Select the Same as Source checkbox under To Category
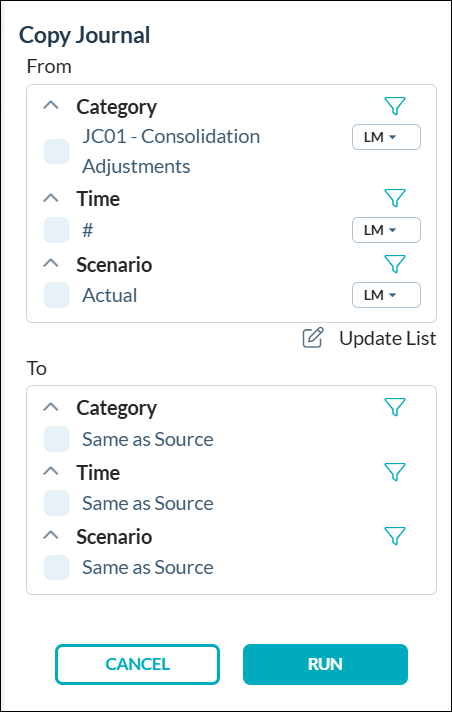 (56, 439)
